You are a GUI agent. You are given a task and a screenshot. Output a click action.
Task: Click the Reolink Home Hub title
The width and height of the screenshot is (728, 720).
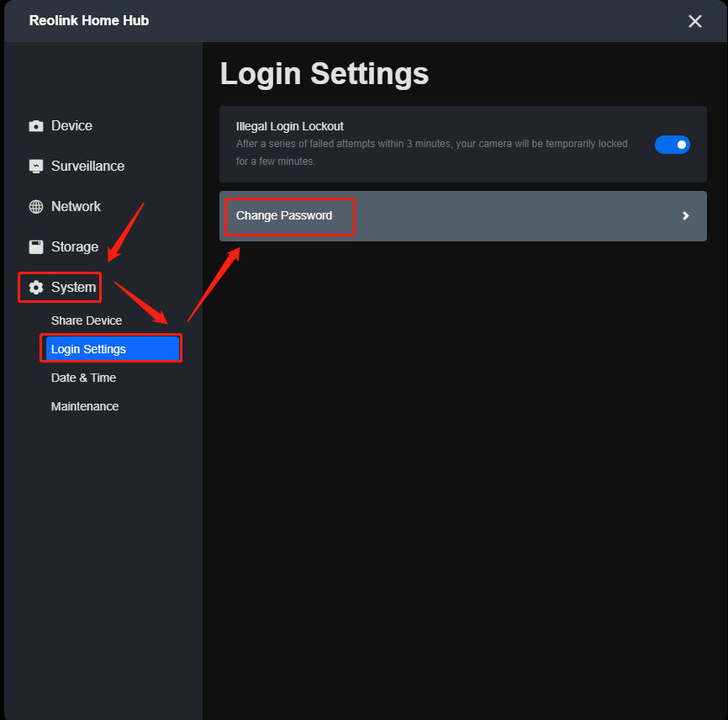click(x=89, y=21)
